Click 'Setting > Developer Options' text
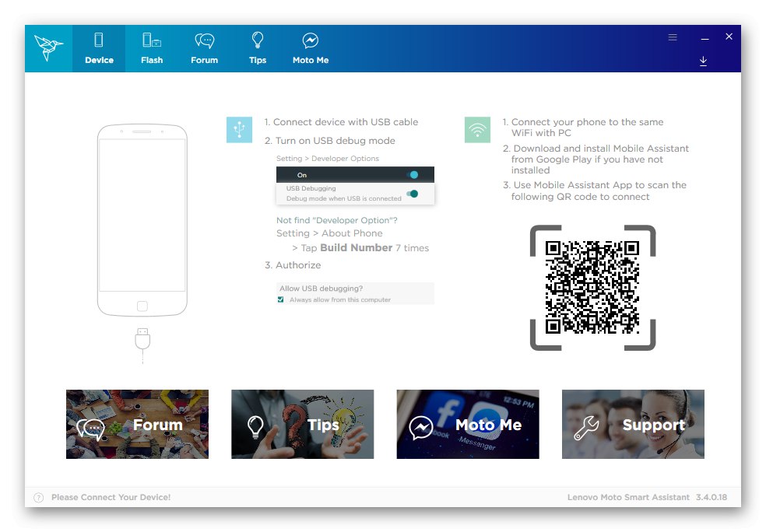Screen dimensions: 766x532 pyautogui.click(x=328, y=159)
